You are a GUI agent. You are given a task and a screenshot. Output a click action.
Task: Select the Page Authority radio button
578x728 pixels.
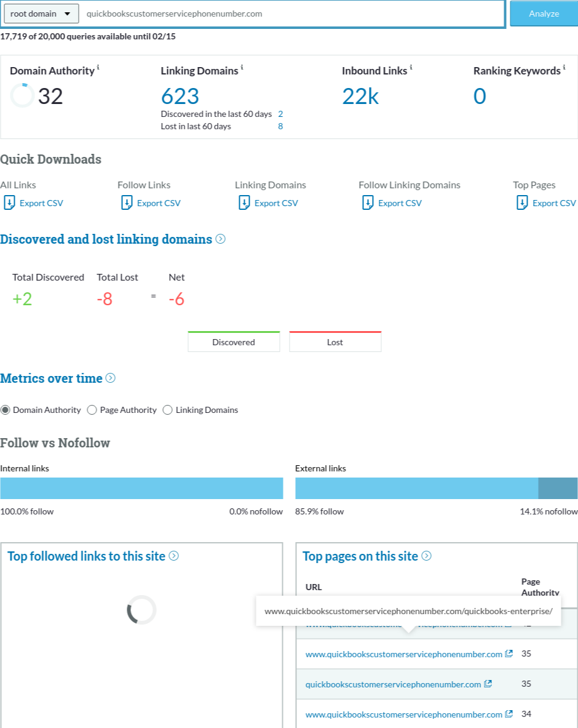coord(92,410)
